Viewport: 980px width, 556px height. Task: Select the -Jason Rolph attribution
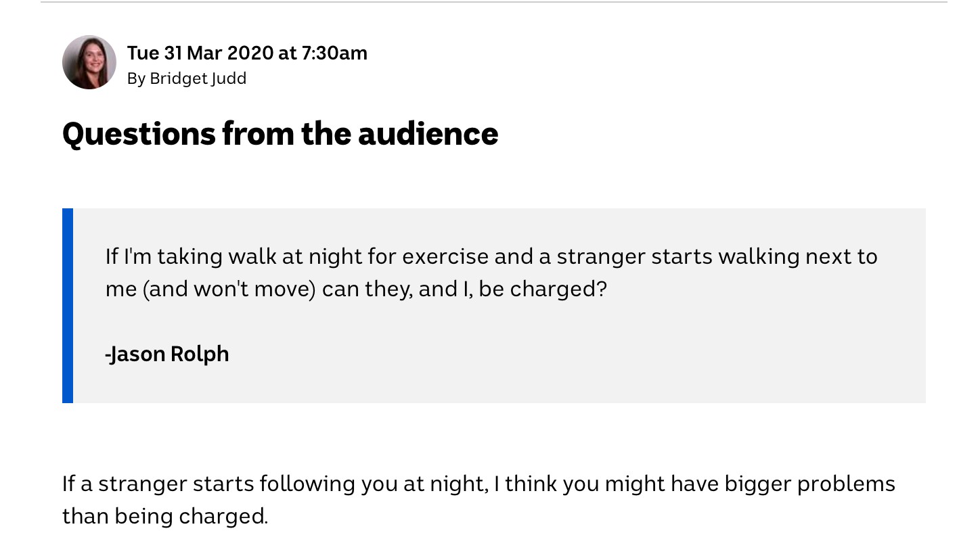(x=167, y=354)
